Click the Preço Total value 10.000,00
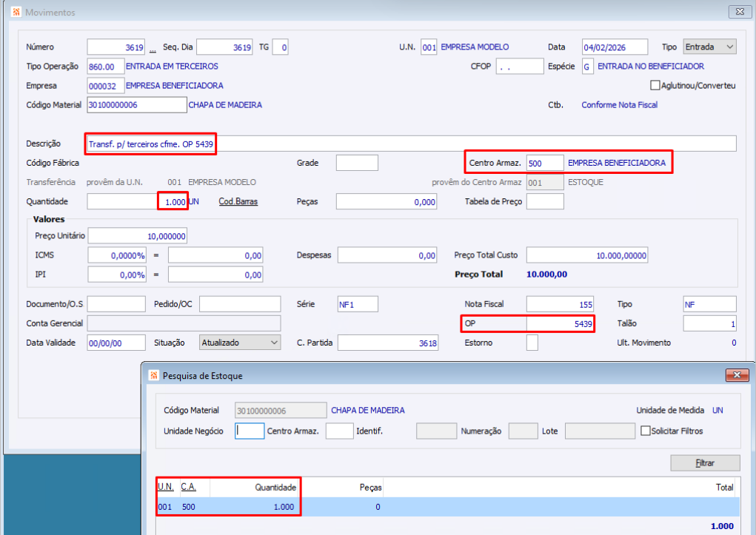Image resolution: width=756 pixels, height=535 pixels. point(546,275)
